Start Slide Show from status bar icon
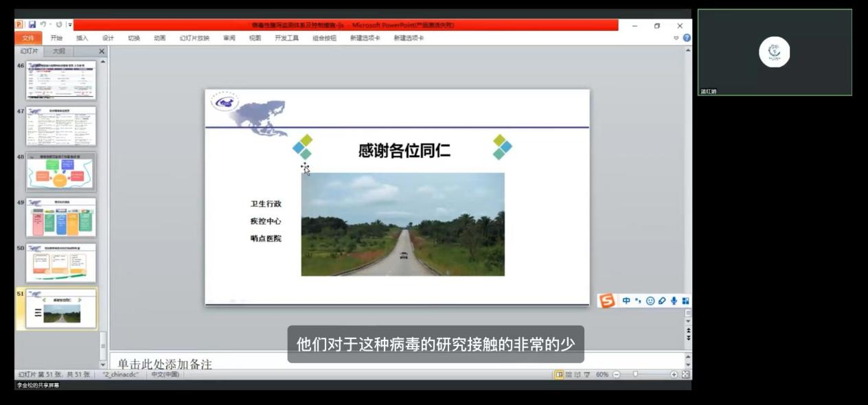Image resolution: width=868 pixels, height=405 pixels. 587,375
